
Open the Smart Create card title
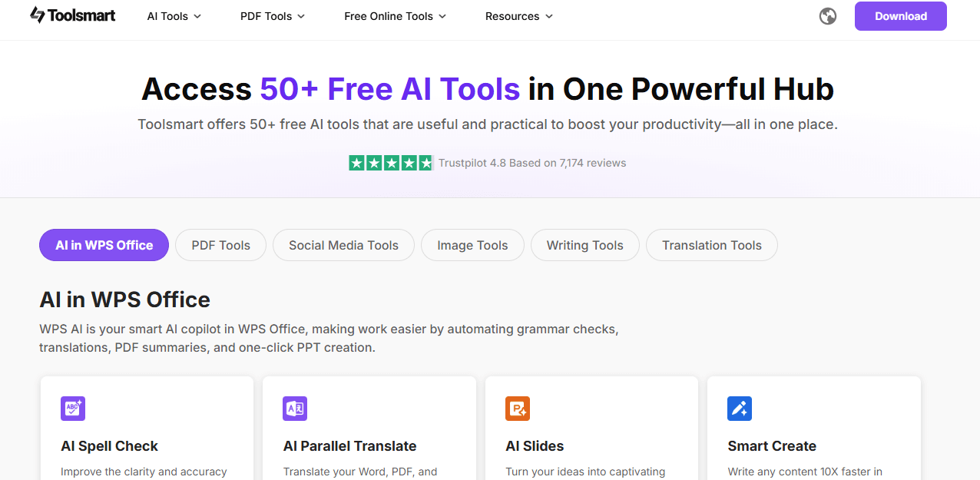[x=772, y=446]
